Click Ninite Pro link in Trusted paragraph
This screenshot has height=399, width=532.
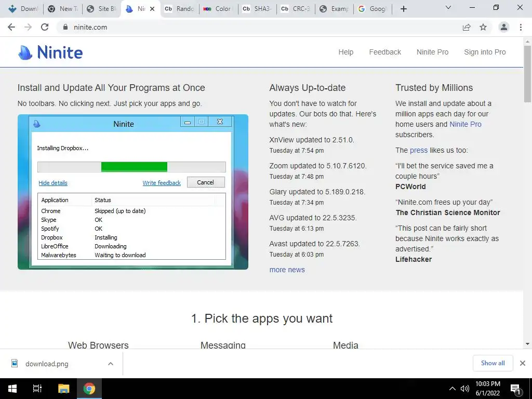click(x=465, y=124)
